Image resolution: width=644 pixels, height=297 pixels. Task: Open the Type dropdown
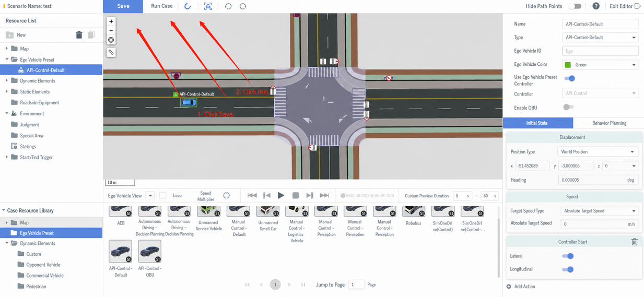pyautogui.click(x=600, y=38)
